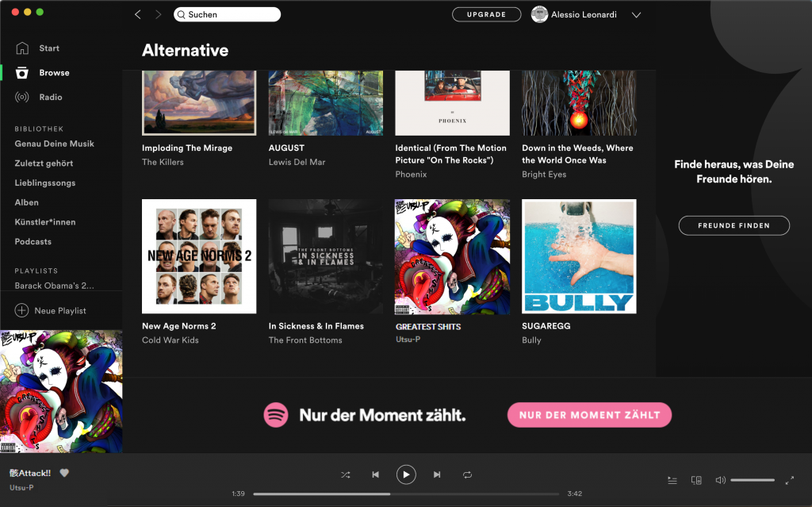The image size is (812, 507).
Task: Mute the volume with speaker icon
Action: coord(720,480)
